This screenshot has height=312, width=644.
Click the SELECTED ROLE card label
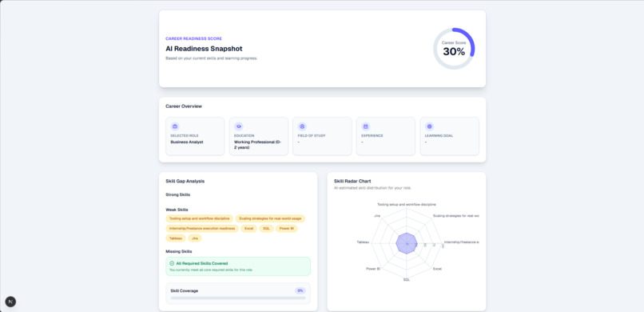coord(185,136)
